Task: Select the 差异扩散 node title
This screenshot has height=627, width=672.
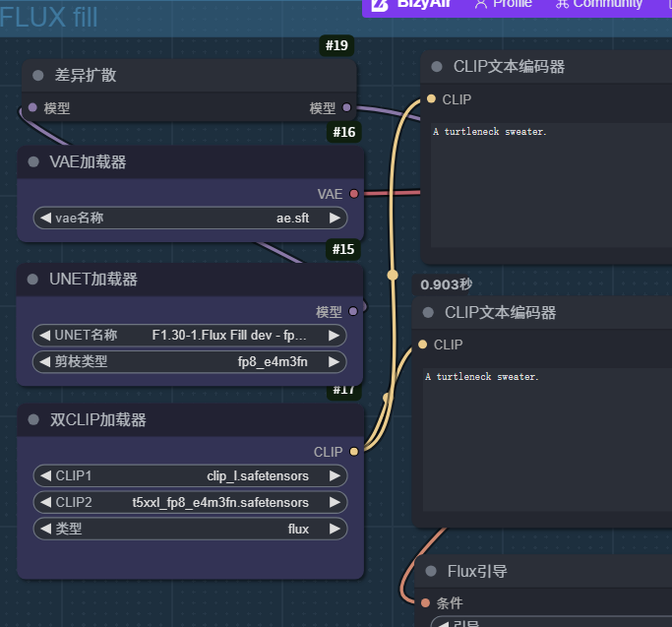Action: pyautogui.click(x=86, y=76)
